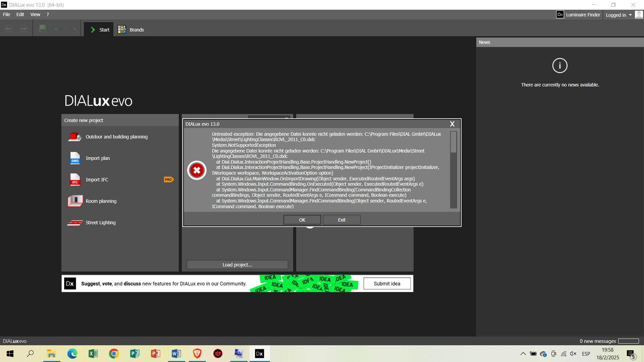Expand the Logged in dropdown arrow
The height and width of the screenshot is (362, 644).
tap(630, 15)
